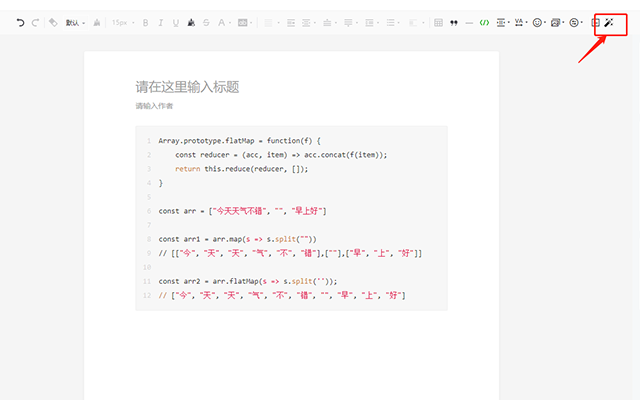Click the first-line indent icon
The image size is (640, 400).
click(x=291, y=23)
